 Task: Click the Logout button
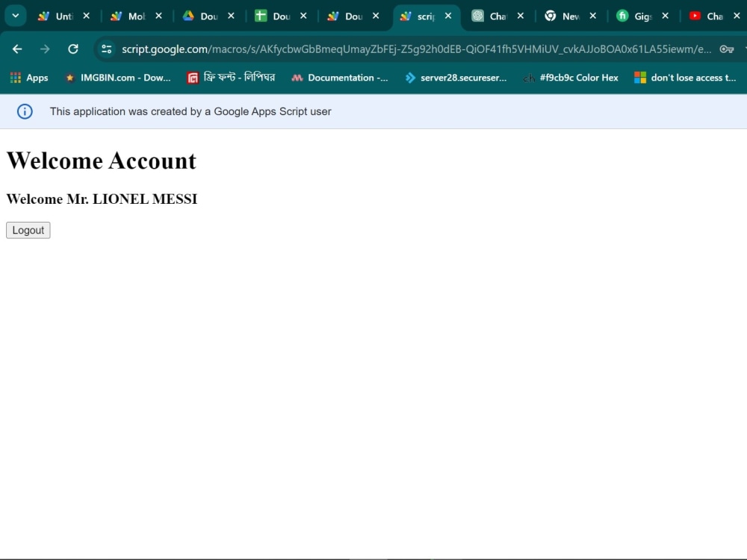click(28, 230)
